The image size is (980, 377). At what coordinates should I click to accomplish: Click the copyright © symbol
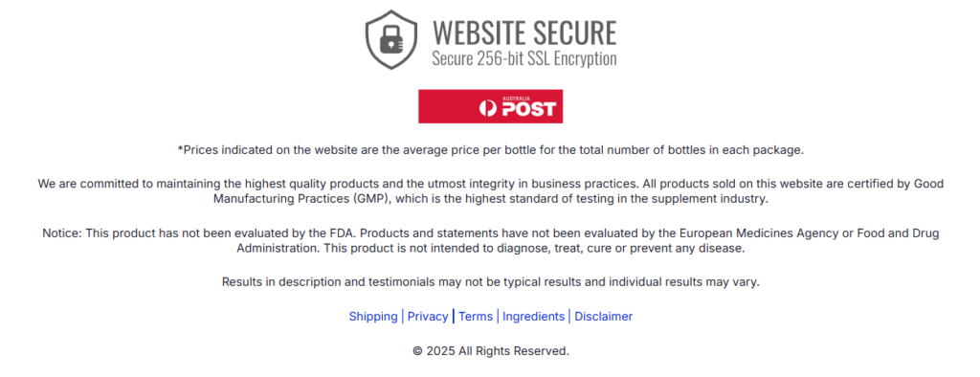(418, 351)
